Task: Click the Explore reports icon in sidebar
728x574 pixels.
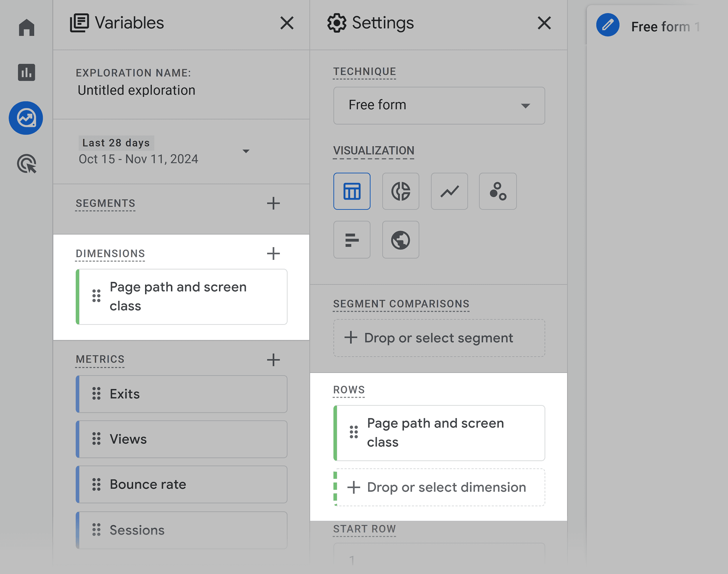Action: [x=26, y=118]
